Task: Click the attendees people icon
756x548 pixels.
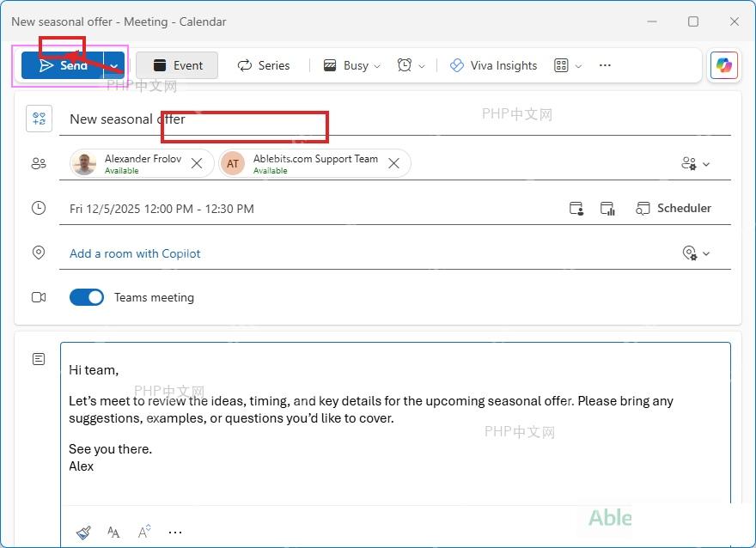Action: (x=39, y=164)
